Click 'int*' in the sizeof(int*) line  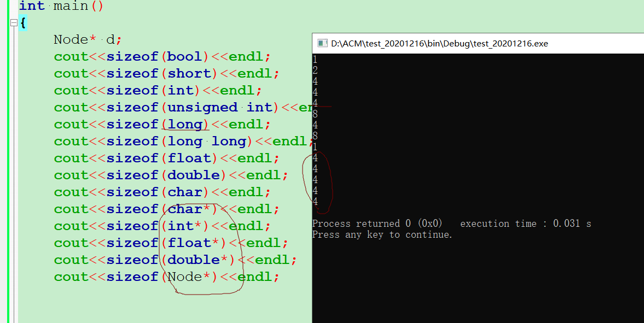[185, 226]
